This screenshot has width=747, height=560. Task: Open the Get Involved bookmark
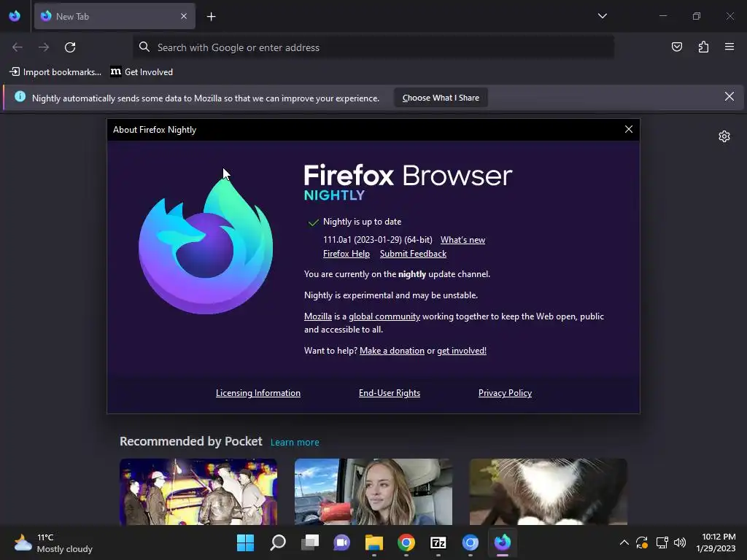pos(142,72)
